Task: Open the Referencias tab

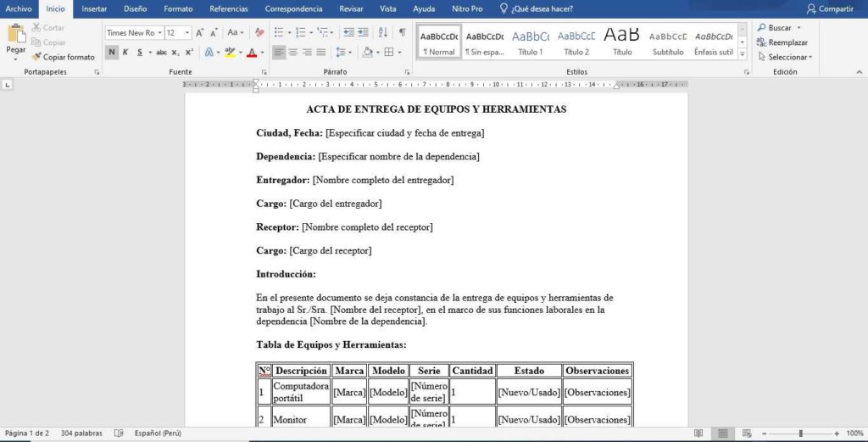Action: [x=229, y=8]
